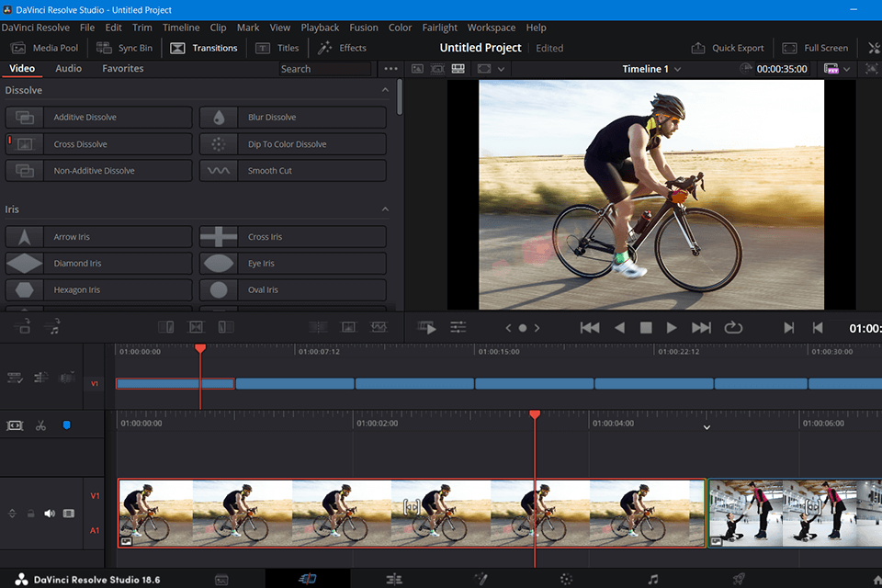The image size is (882, 588).
Task: Collapse the Iris transitions section
Action: 386,209
